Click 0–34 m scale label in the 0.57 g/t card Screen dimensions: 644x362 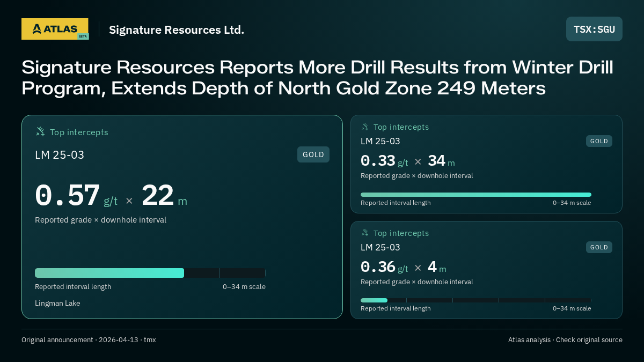244,287
